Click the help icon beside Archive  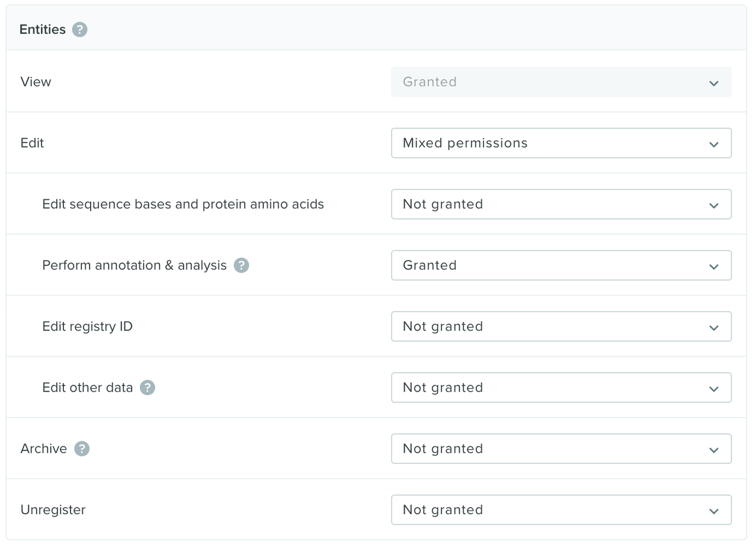[82, 448]
